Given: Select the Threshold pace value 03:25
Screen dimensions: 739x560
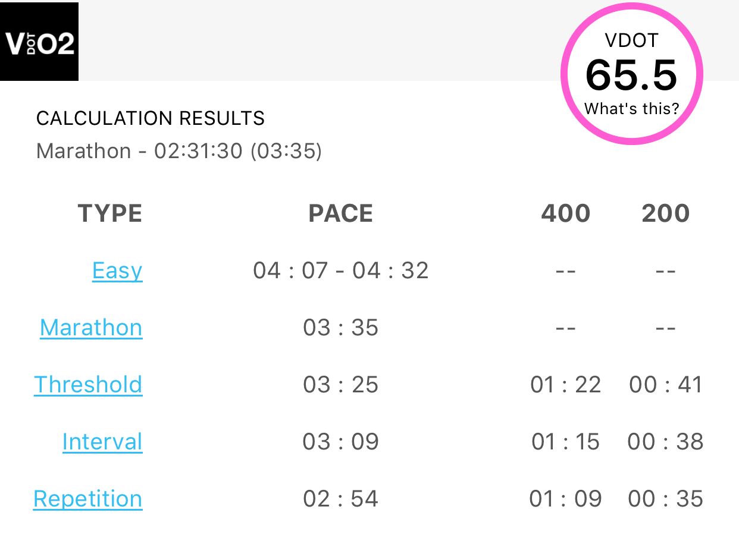Looking at the screenshot, I should pyautogui.click(x=341, y=385).
